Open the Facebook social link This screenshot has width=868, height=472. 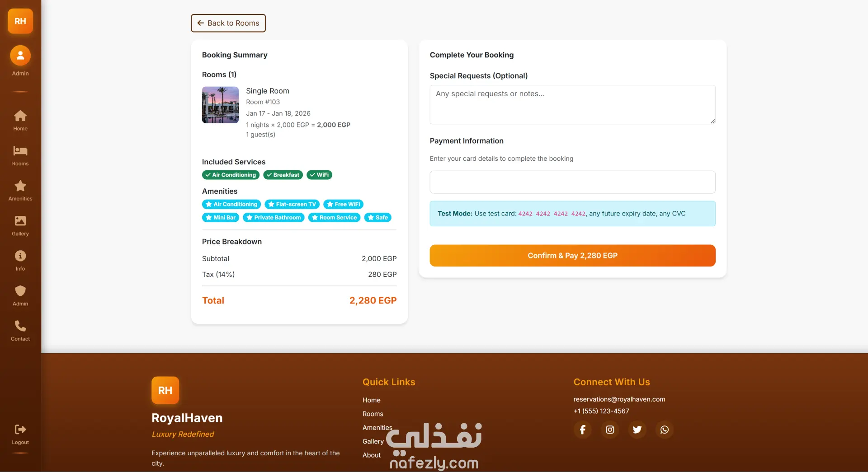[x=583, y=430]
